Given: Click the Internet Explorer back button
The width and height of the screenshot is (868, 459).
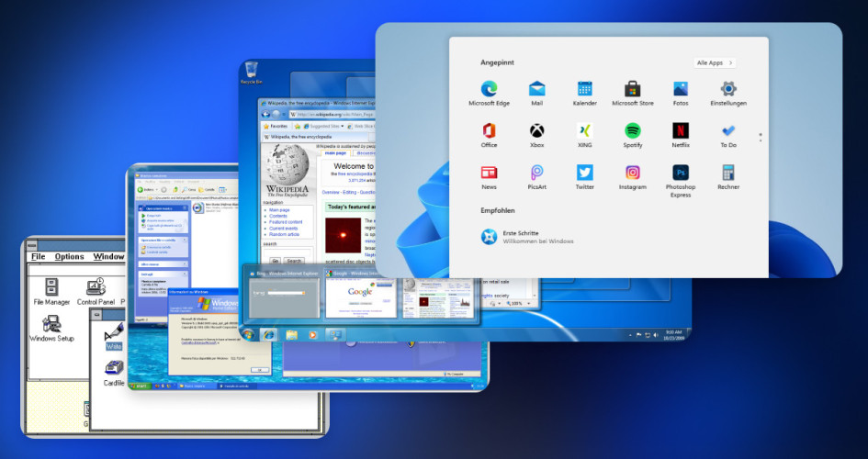Looking at the screenshot, I should [x=265, y=114].
